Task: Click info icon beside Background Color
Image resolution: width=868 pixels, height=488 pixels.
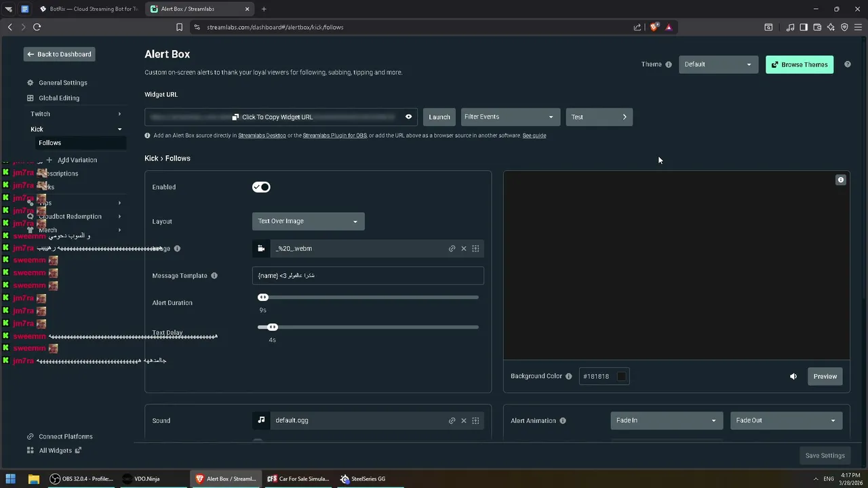Action: coord(569,376)
